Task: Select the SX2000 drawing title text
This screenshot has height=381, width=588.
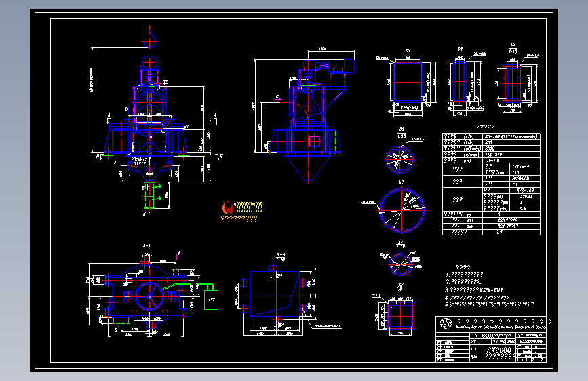Action: point(498,350)
